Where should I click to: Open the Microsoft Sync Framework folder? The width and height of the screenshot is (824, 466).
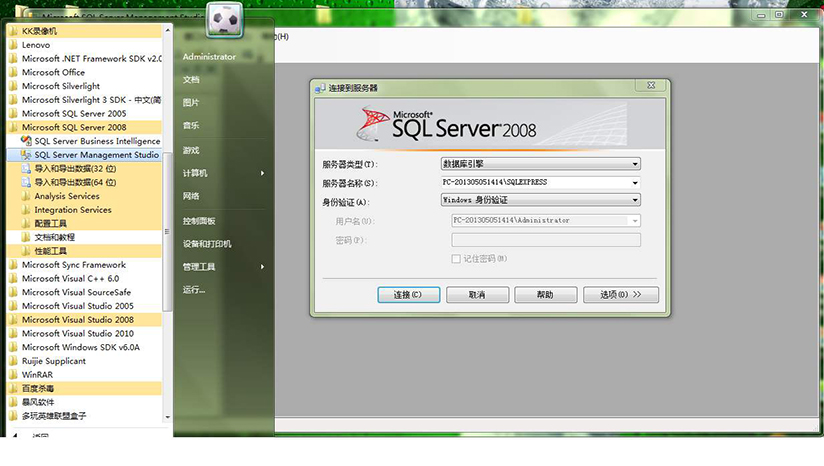[x=84, y=264]
